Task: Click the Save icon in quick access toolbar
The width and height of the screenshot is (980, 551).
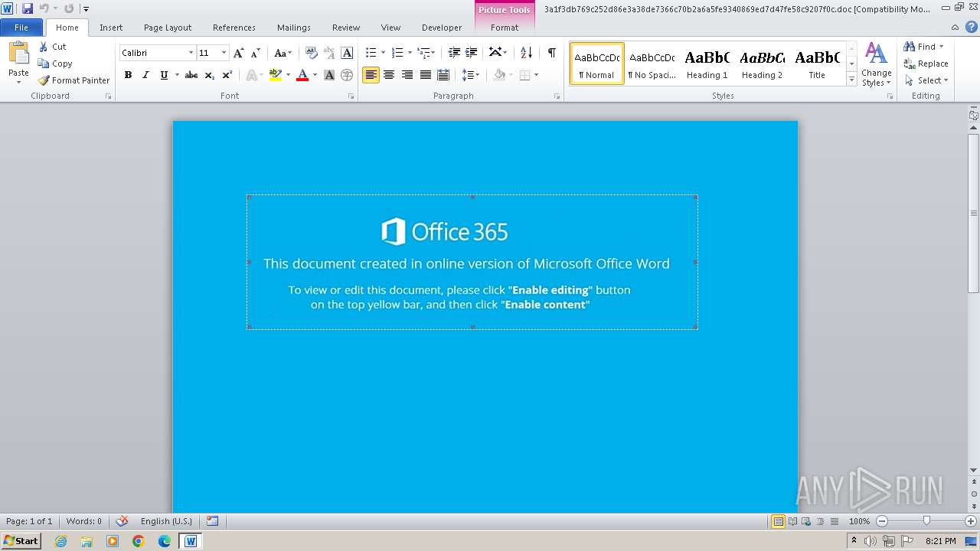Action: [x=28, y=8]
